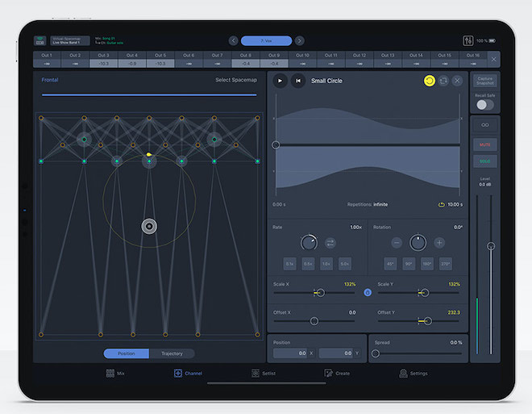Play the Small Circle trajectory
This screenshot has width=532, height=414.
280,81
